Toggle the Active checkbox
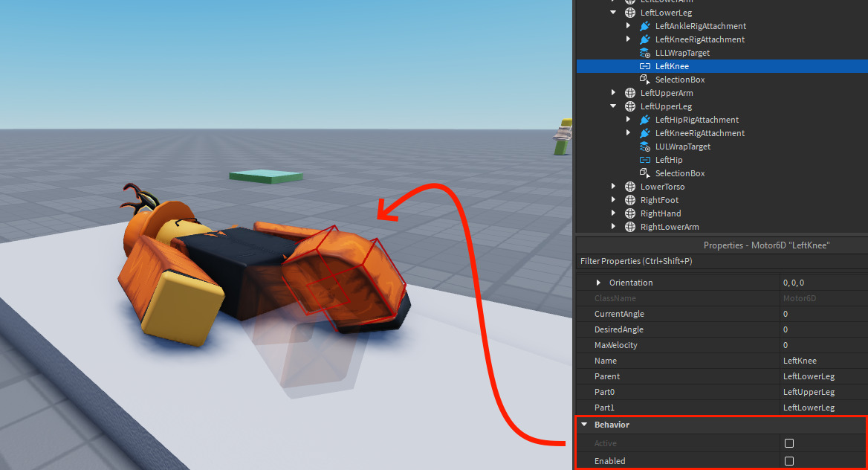This screenshot has height=470, width=868. pyautogui.click(x=789, y=443)
